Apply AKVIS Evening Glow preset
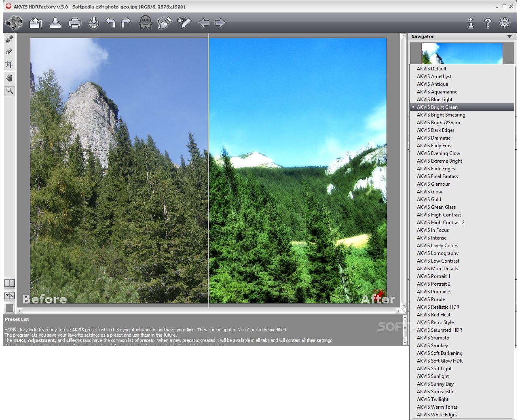Image resolution: width=520 pixels, height=420 pixels. click(x=462, y=153)
